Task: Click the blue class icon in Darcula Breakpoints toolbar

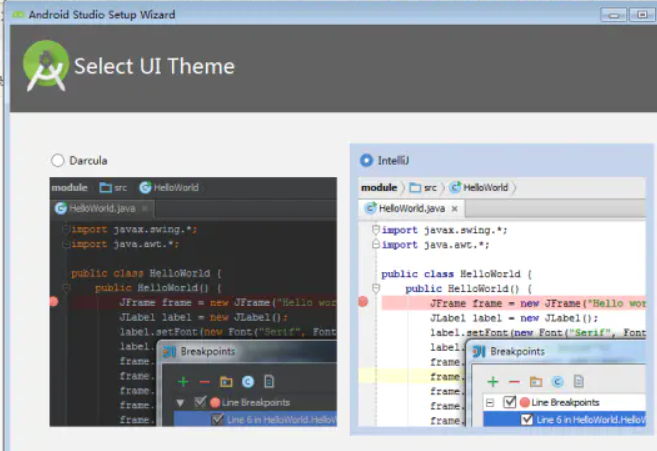Action: coord(248,382)
